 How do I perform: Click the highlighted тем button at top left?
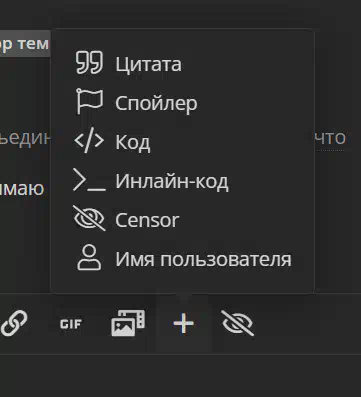click(25, 44)
